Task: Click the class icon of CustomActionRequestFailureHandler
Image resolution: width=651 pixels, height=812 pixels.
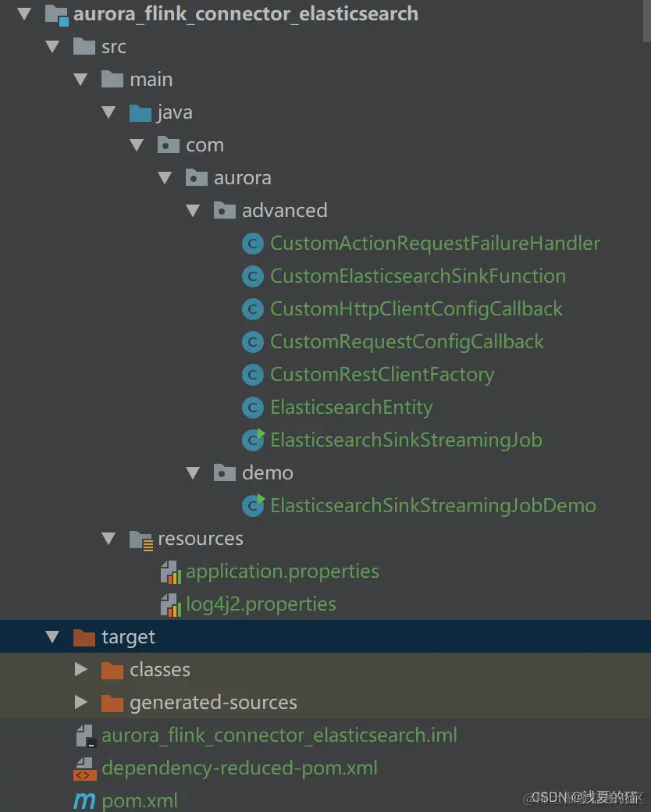Action: point(253,244)
